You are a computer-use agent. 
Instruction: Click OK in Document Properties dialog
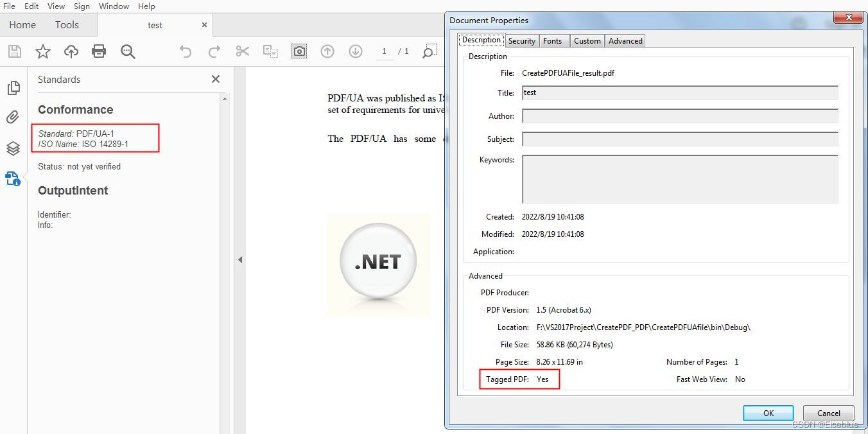(768, 413)
